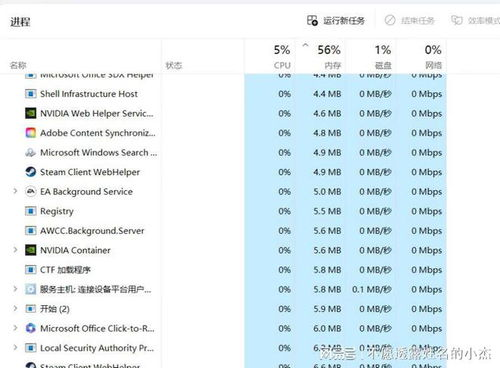Click the 进程 processes page heading

point(20,22)
